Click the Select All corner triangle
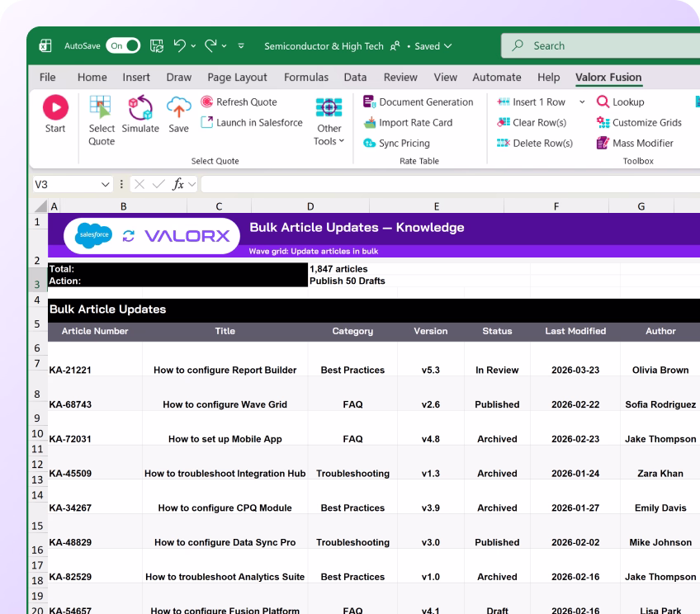700x614 pixels. (x=40, y=206)
